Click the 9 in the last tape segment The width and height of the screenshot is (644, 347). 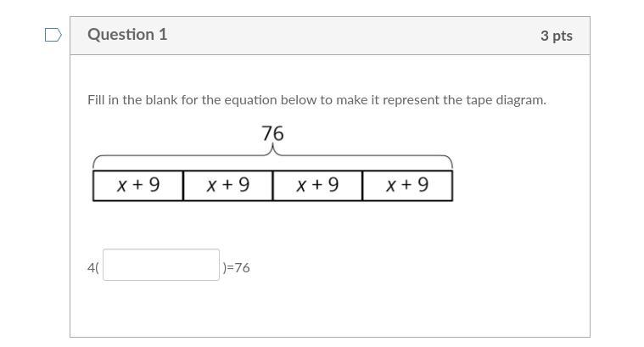[423, 185]
